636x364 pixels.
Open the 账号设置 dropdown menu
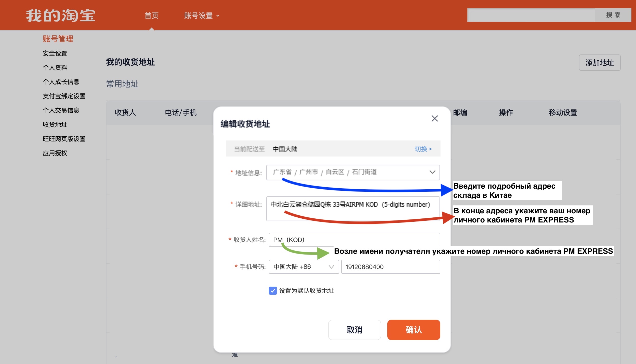coord(201,16)
